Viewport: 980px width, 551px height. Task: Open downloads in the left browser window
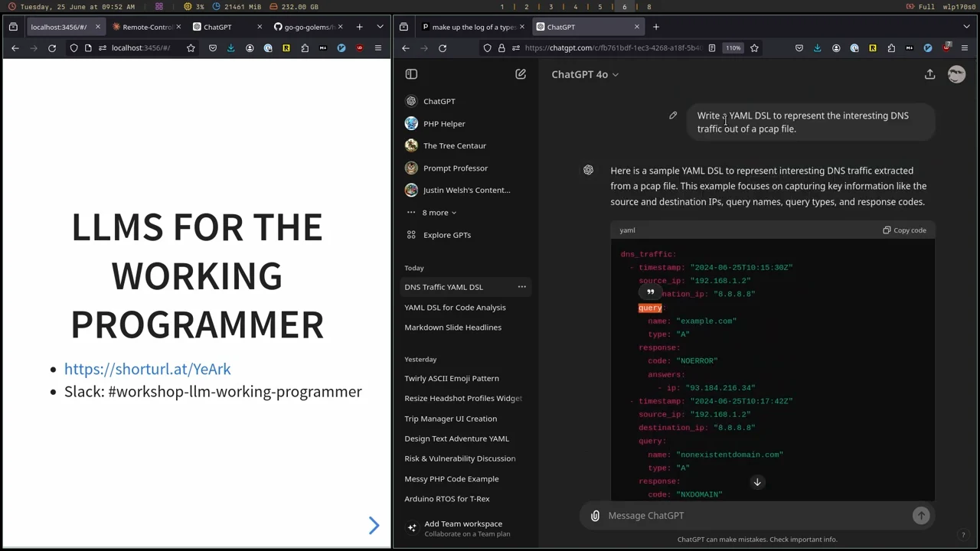(x=230, y=48)
